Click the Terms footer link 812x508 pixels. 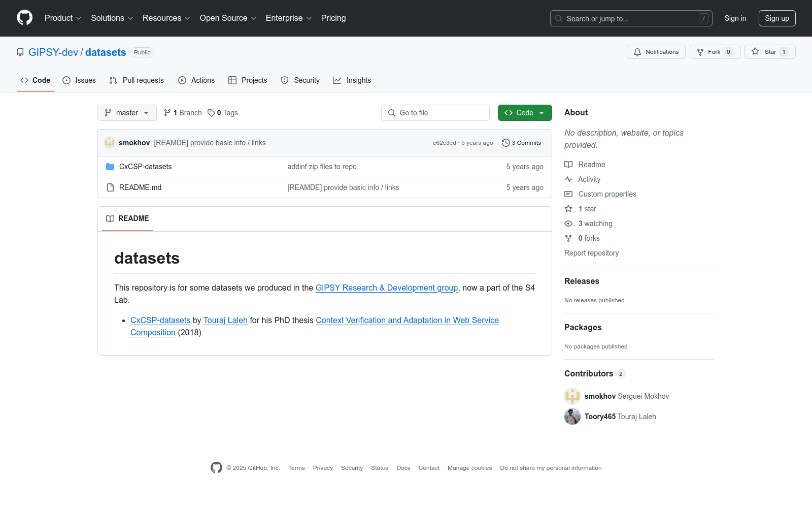pos(296,468)
